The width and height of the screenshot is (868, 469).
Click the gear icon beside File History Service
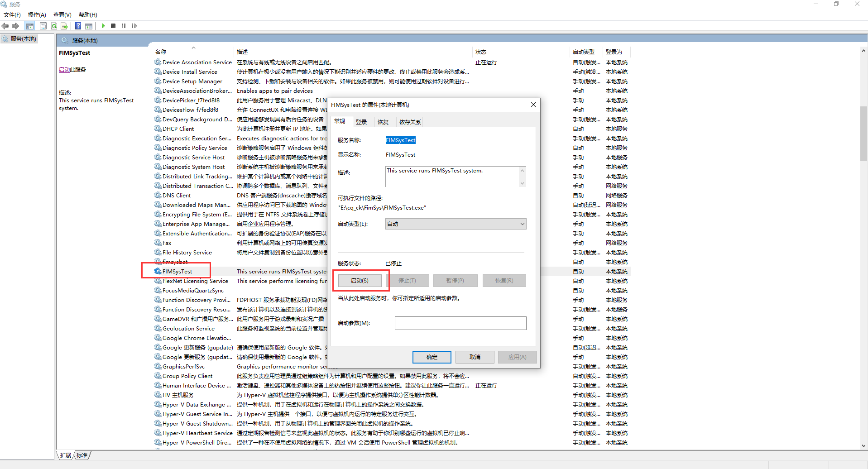coord(158,252)
